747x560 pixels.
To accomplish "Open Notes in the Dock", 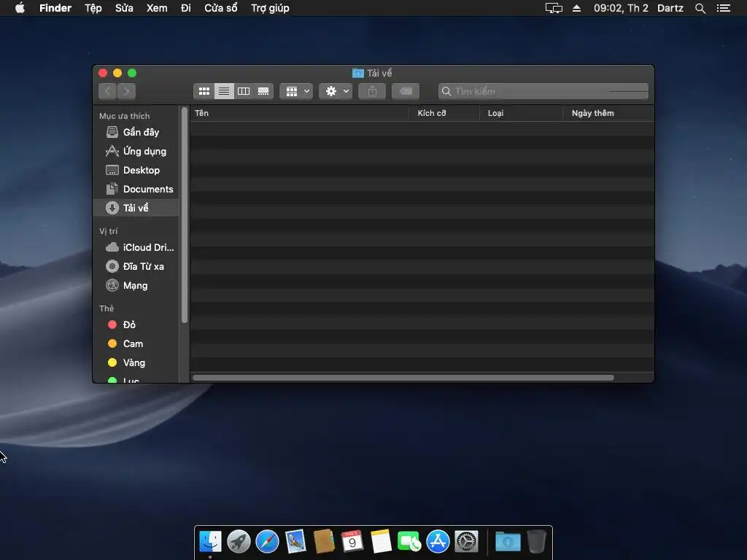I will tap(381, 542).
